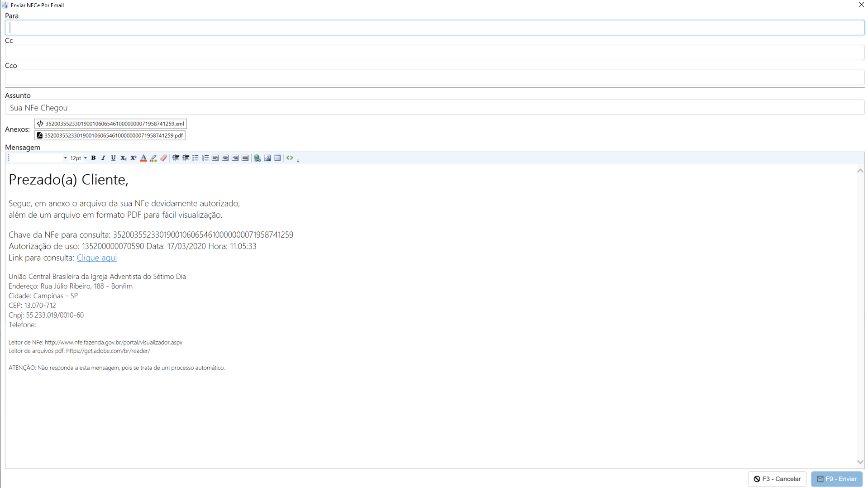Viewport: 868px width, 488px height.
Task: Insert a table into the message
Action: coord(277,158)
